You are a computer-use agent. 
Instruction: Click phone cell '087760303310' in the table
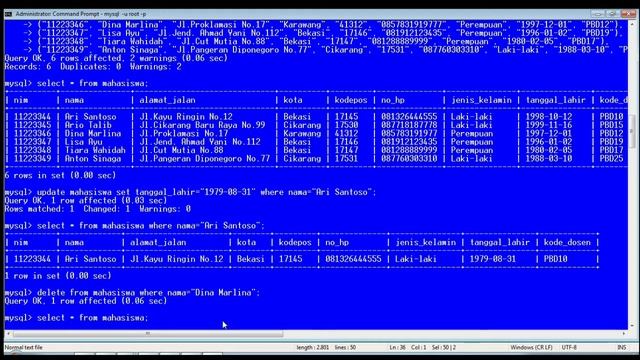[x=409, y=158]
